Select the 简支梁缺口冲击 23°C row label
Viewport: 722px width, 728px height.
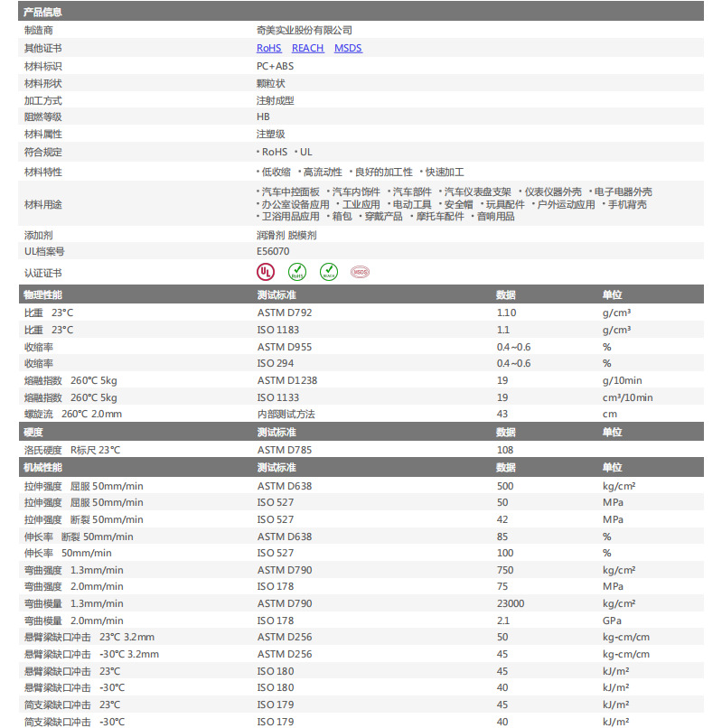click(72, 705)
